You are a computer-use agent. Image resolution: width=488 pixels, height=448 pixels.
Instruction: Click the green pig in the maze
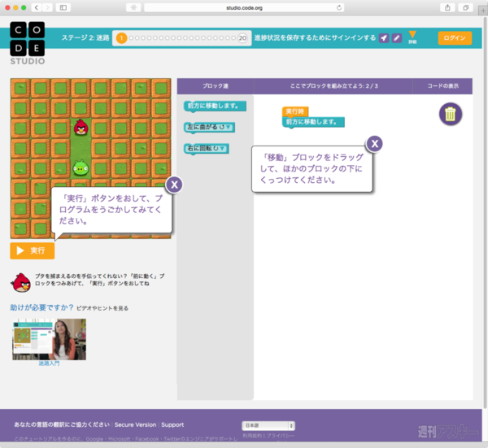[x=81, y=168]
